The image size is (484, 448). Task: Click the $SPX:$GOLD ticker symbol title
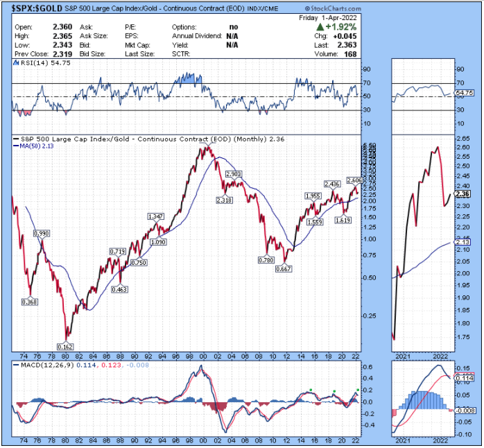click(37, 8)
